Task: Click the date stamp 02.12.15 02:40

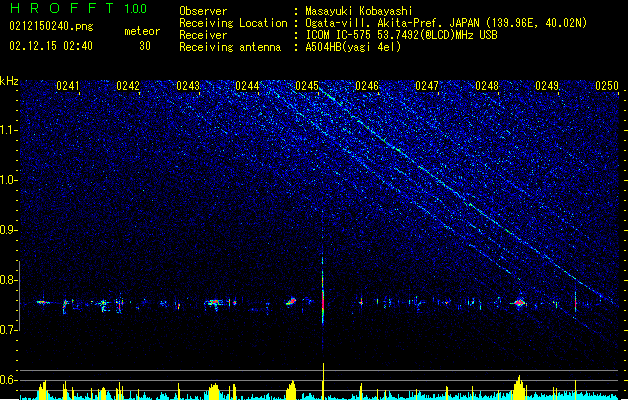Action: tap(51, 46)
